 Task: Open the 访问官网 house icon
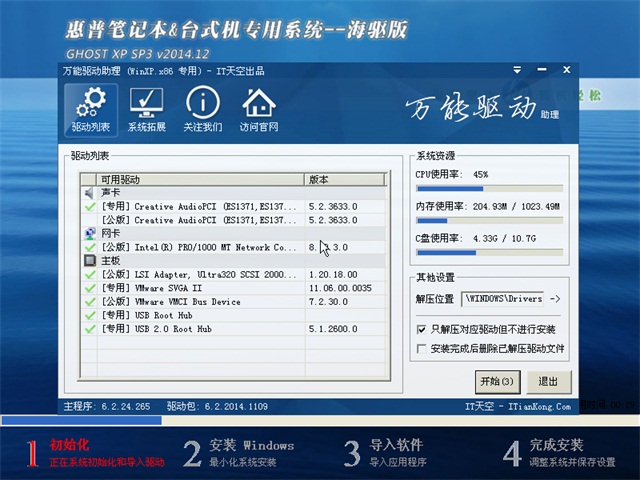pyautogui.click(x=259, y=110)
